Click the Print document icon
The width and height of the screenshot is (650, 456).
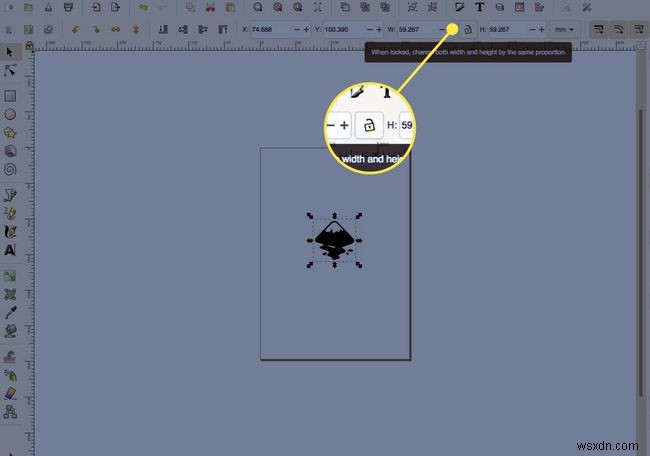[68, 7]
